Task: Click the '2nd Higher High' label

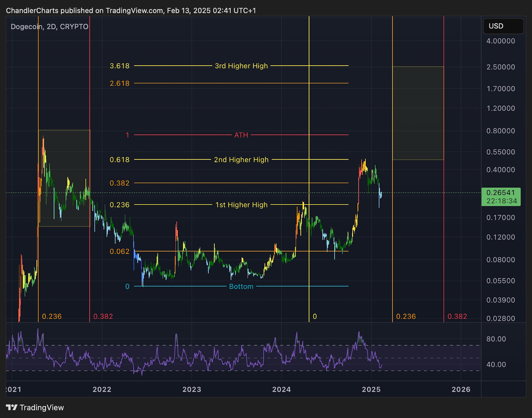Action: [x=241, y=160]
